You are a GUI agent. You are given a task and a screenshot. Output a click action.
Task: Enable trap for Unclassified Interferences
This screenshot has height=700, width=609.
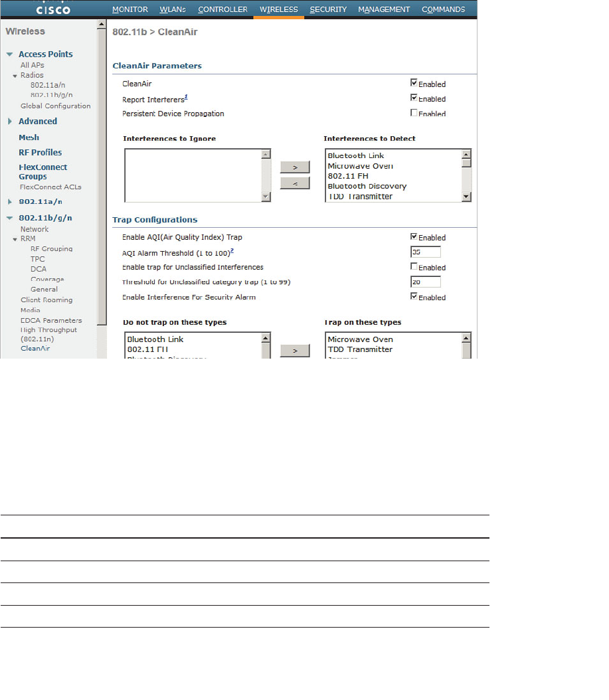pos(414,266)
